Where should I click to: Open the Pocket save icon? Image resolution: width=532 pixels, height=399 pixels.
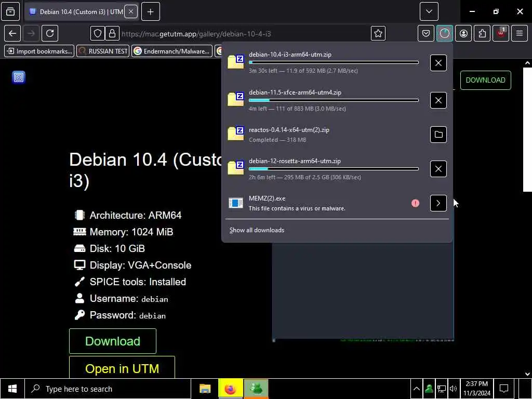pos(426,33)
